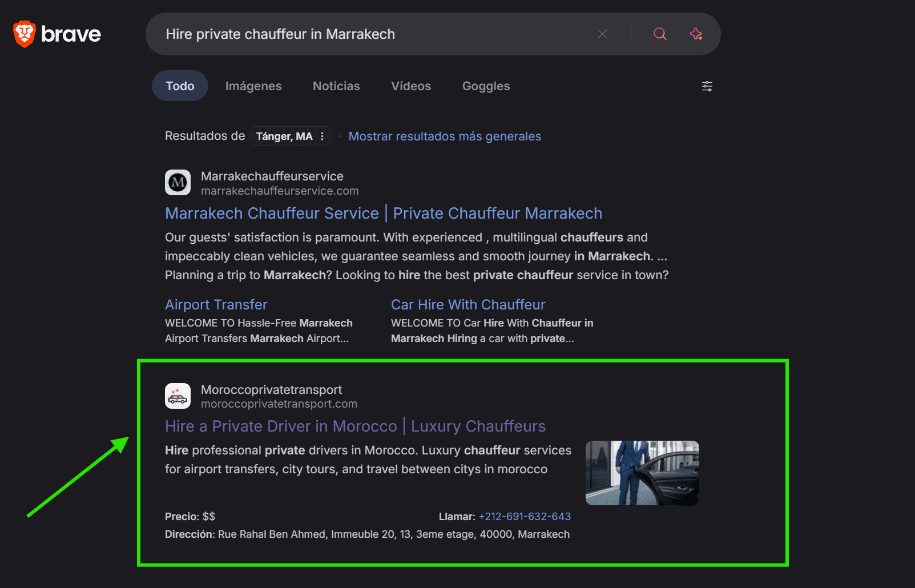Select the Todo results tab
The width and height of the screenshot is (915, 588).
[180, 86]
